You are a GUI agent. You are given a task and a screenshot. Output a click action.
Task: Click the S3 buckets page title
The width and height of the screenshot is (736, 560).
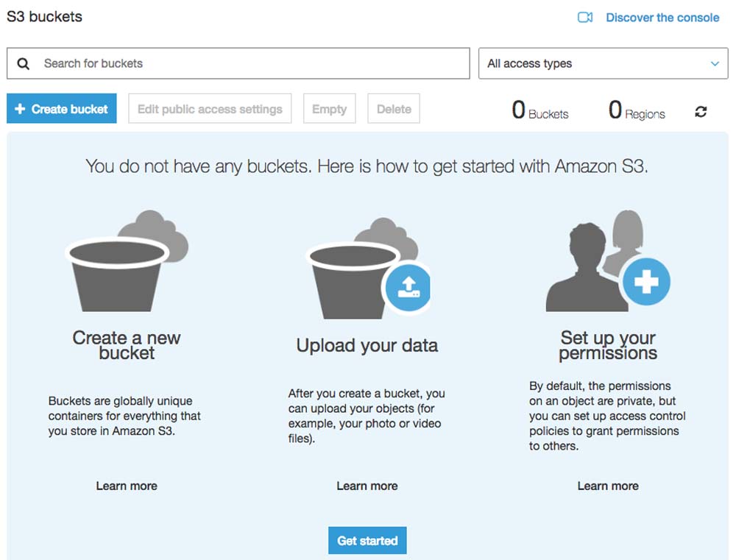pyautogui.click(x=45, y=16)
